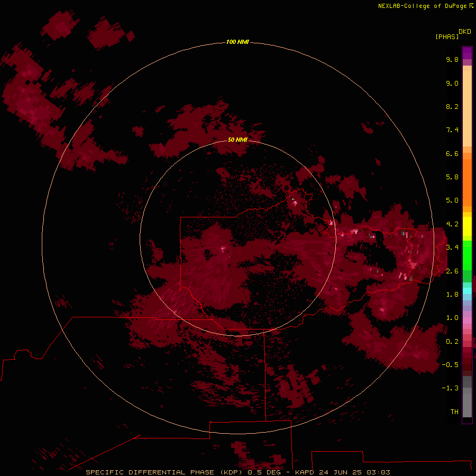Select the 5.0 scale value

point(452,200)
